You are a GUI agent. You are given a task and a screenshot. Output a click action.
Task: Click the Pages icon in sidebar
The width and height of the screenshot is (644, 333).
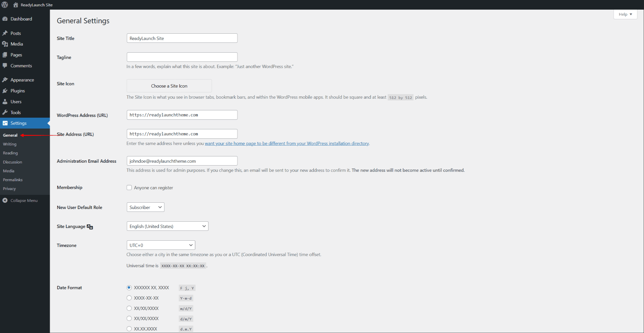point(5,55)
